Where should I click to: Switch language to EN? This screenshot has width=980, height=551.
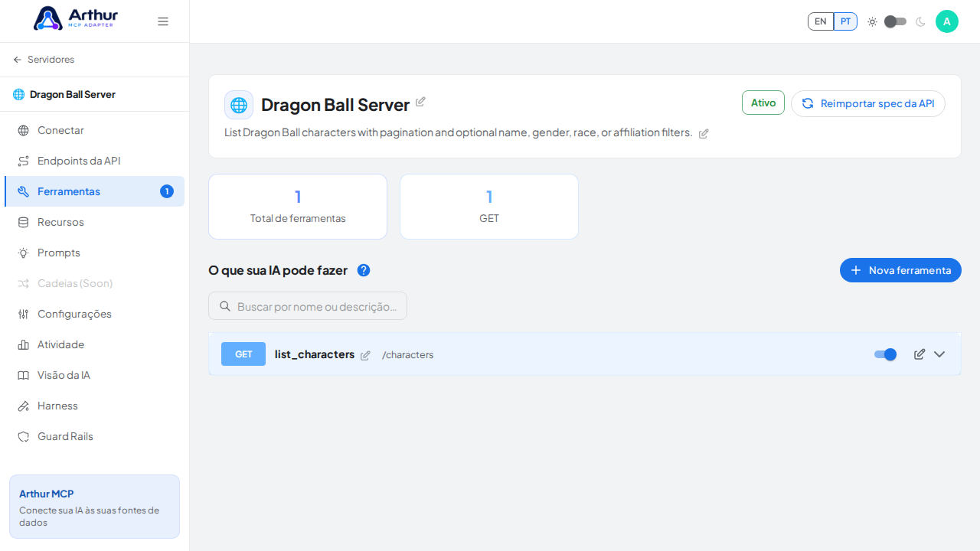click(821, 21)
